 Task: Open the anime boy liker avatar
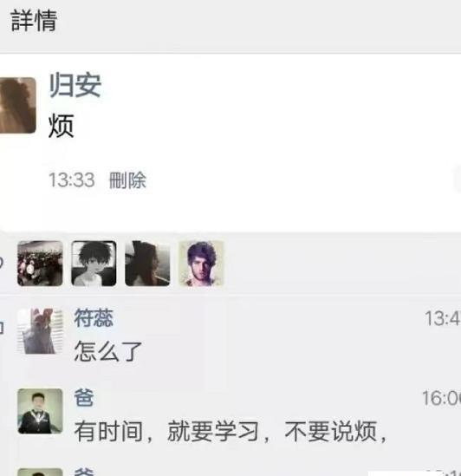(x=94, y=264)
